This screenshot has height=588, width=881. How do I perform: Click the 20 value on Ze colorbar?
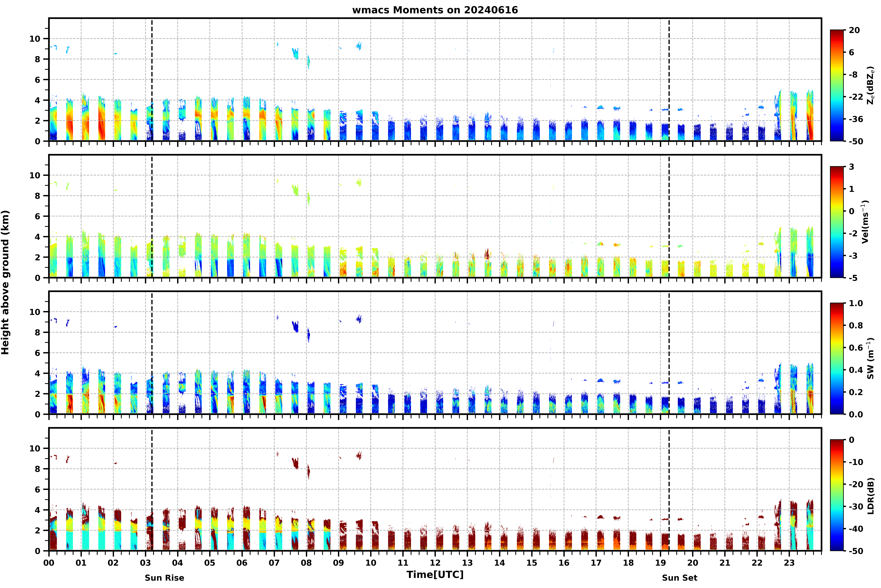tap(854, 30)
